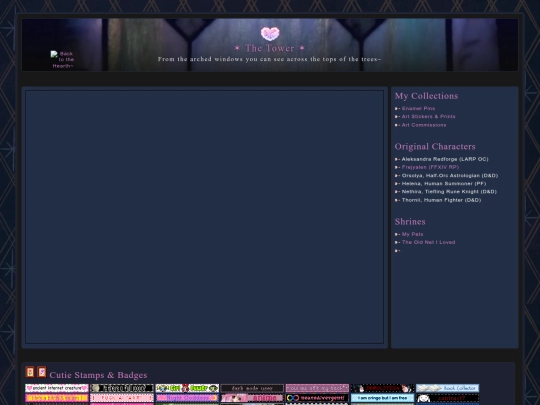Click the second framed picture icon beside Cutie Stamps
This screenshot has height=405, width=540.
point(42,372)
